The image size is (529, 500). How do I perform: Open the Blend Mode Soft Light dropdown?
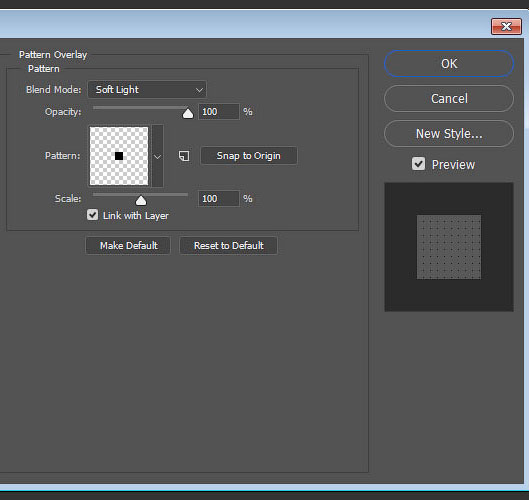147,89
